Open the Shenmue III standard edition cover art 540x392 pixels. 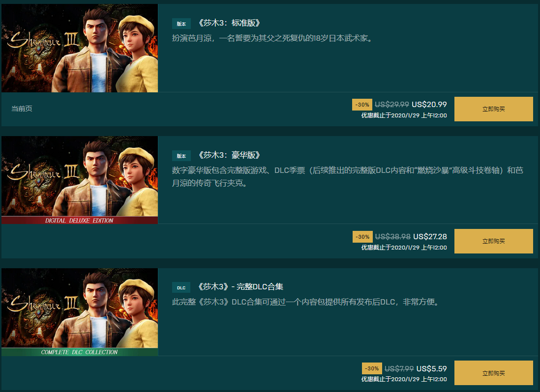point(80,48)
